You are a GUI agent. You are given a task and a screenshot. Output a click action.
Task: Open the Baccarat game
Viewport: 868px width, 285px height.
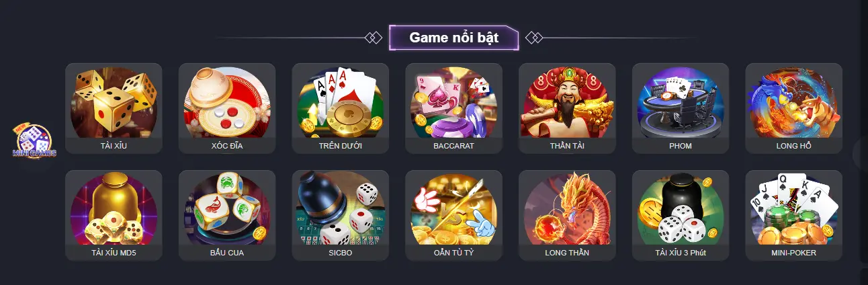pyautogui.click(x=453, y=108)
